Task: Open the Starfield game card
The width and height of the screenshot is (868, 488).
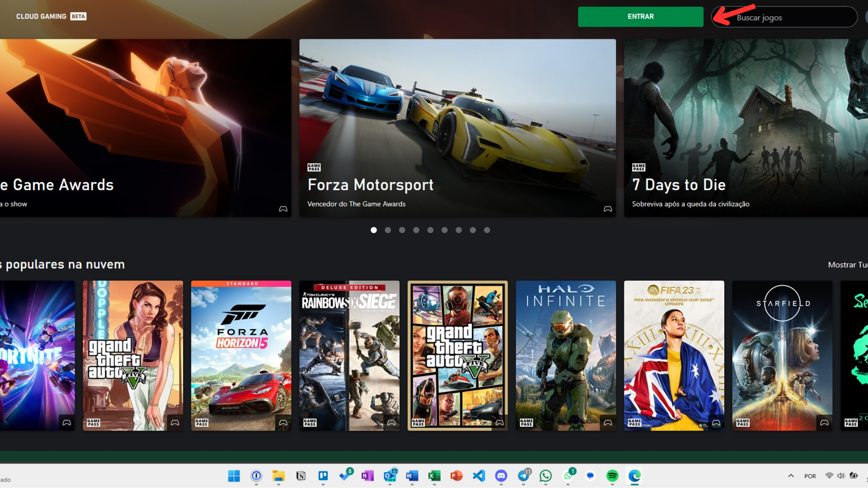Action: 782,356
